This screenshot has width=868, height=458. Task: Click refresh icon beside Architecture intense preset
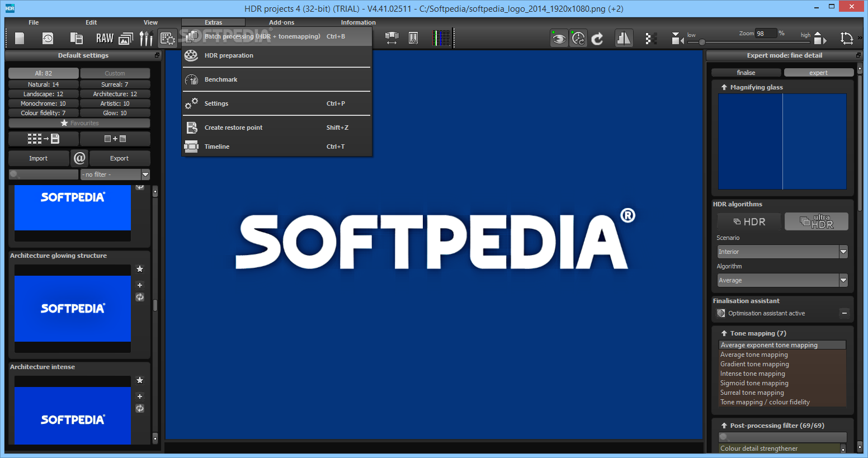(x=140, y=408)
